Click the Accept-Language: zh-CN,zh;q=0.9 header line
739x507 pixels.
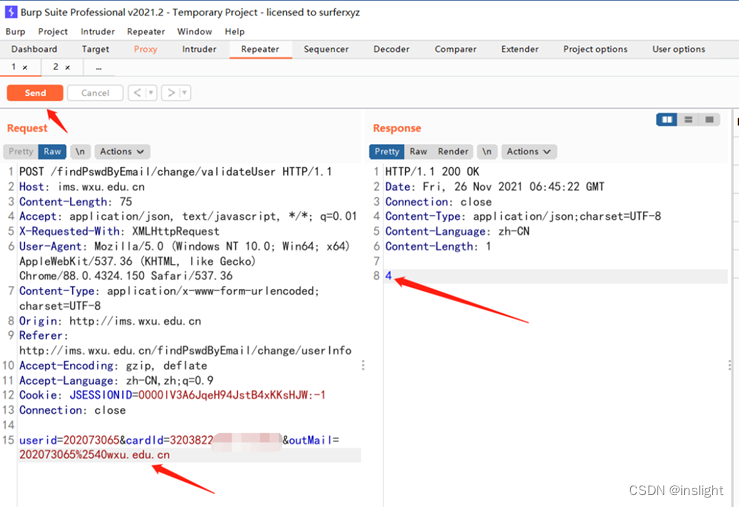(116, 380)
